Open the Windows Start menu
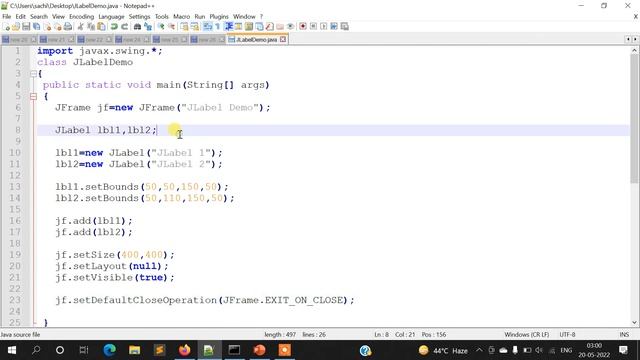Image resolution: width=640 pixels, height=360 pixels. click(12, 350)
